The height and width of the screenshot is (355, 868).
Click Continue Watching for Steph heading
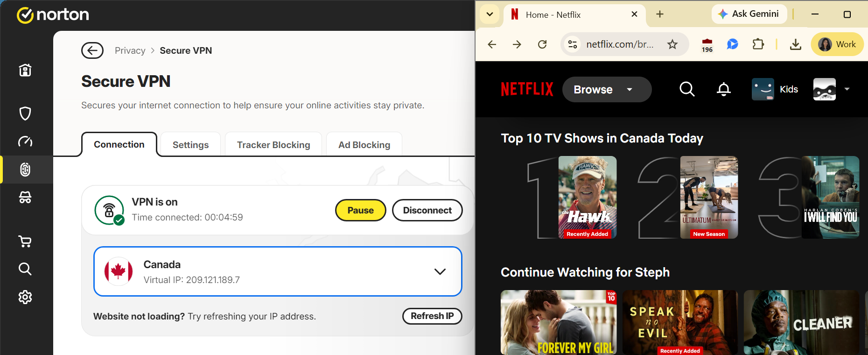[585, 272]
